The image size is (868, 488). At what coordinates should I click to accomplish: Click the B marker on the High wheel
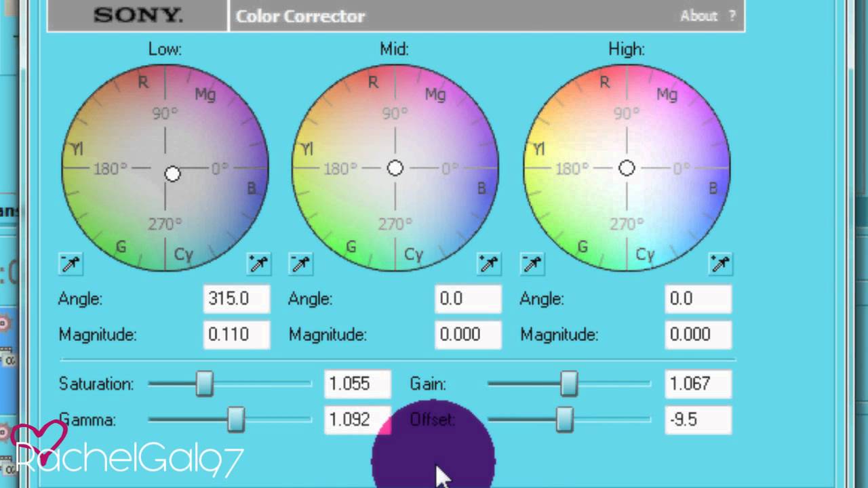pyautogui.click(x=713, y=188)
